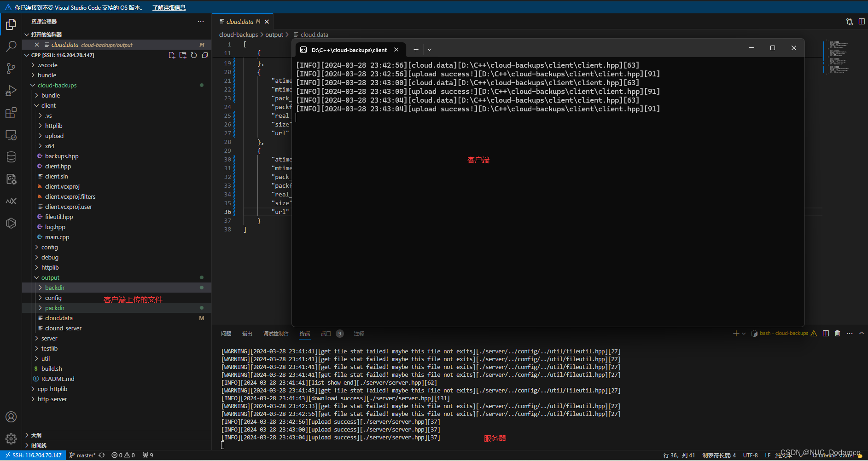
Task: Select bash cloud-backups terminal label
Action: (784, 334)
